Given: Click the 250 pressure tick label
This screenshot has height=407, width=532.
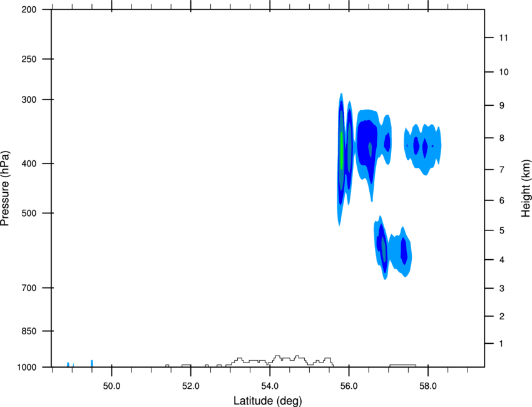Looking at the screenshot, I should [x=29, y=59].
